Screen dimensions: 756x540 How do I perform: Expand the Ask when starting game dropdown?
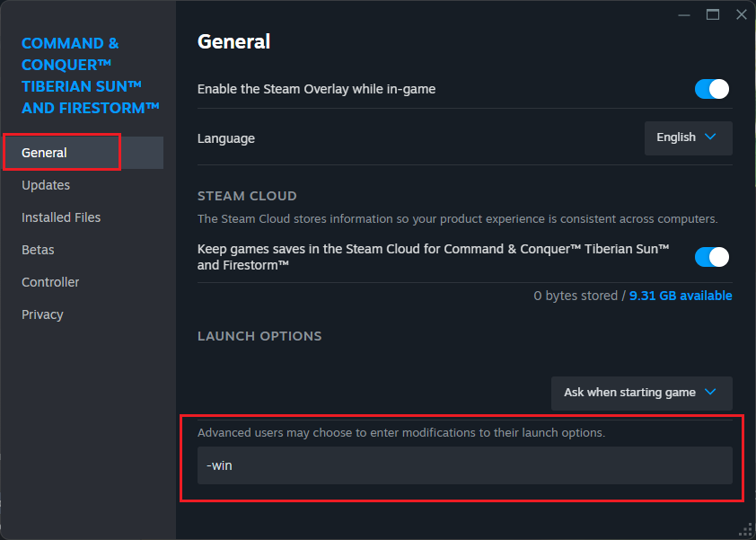(x=641, y=393)
